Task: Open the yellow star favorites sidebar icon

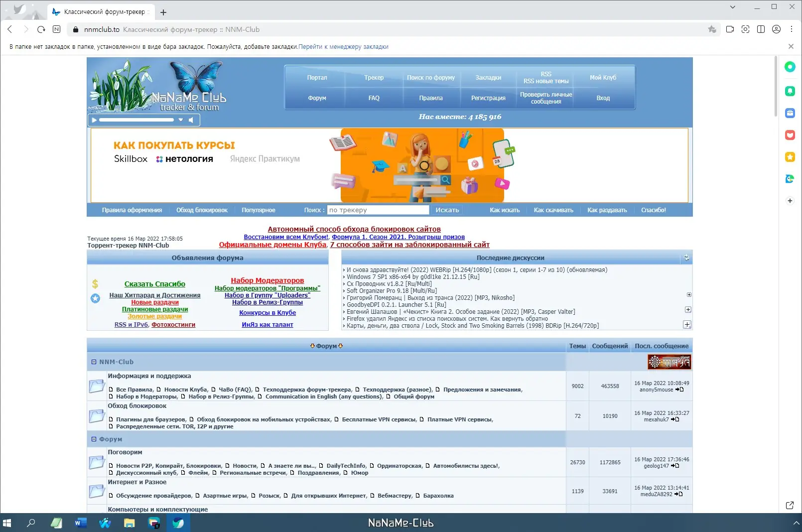Action: [x=790, y=157]
